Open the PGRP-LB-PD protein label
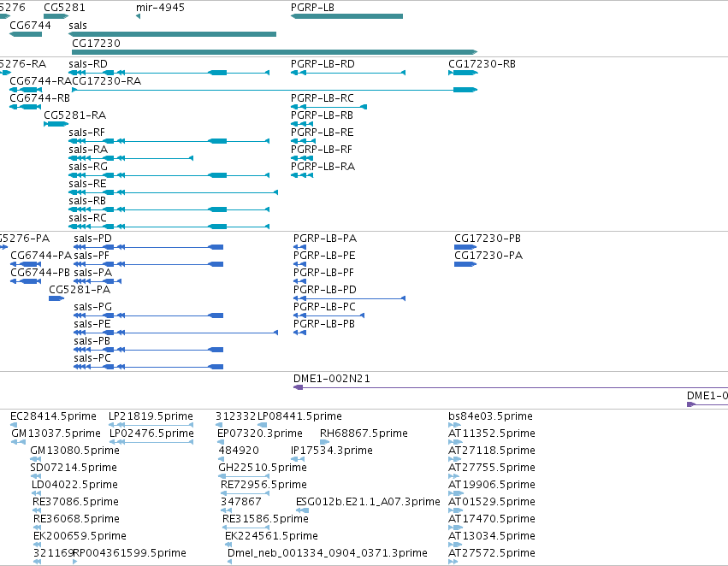This screenshot has width=728, height=566. 325,290
